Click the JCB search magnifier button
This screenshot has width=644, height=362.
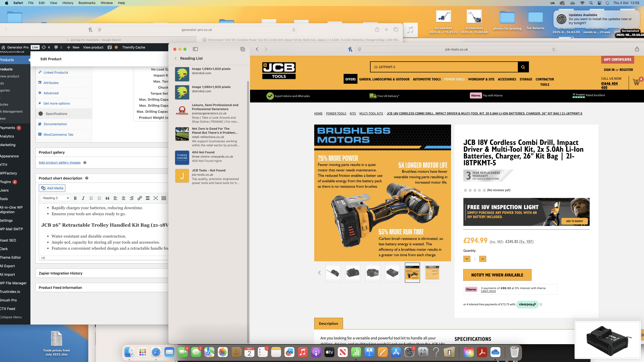[523, 67]
